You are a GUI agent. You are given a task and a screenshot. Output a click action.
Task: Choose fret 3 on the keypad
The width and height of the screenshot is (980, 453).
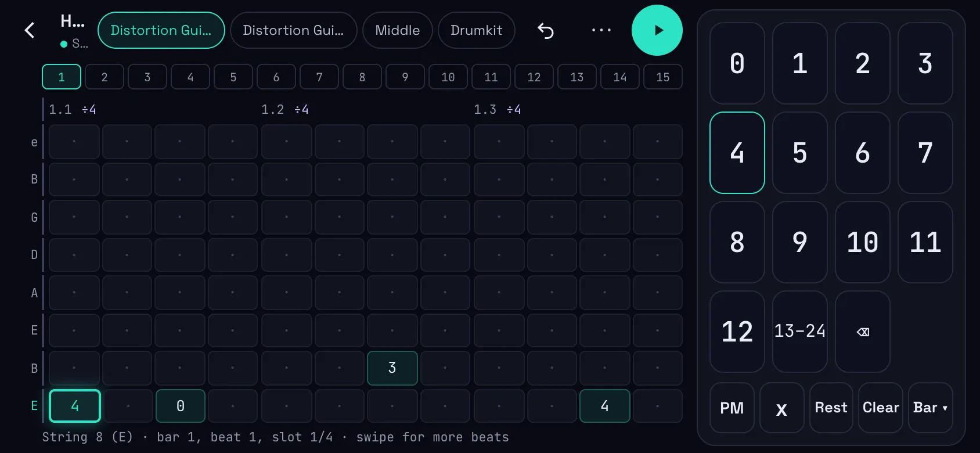click(x=925, y=63)
